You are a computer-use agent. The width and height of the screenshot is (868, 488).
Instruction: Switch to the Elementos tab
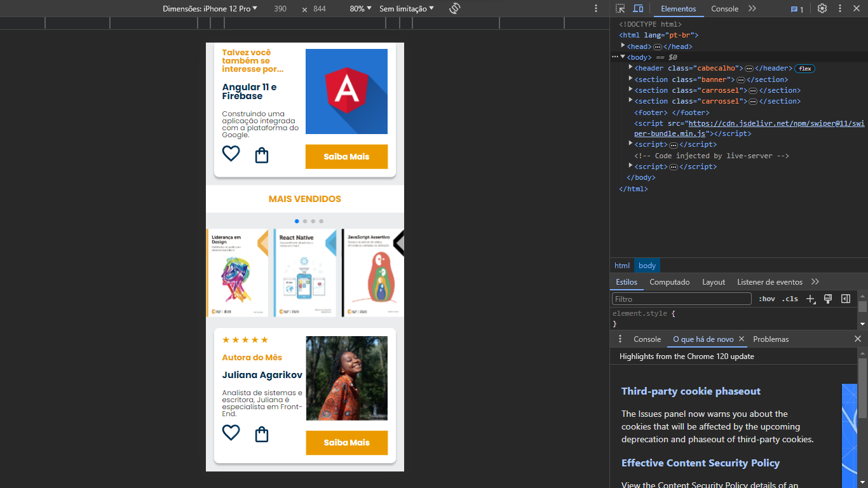pos(679,9)
